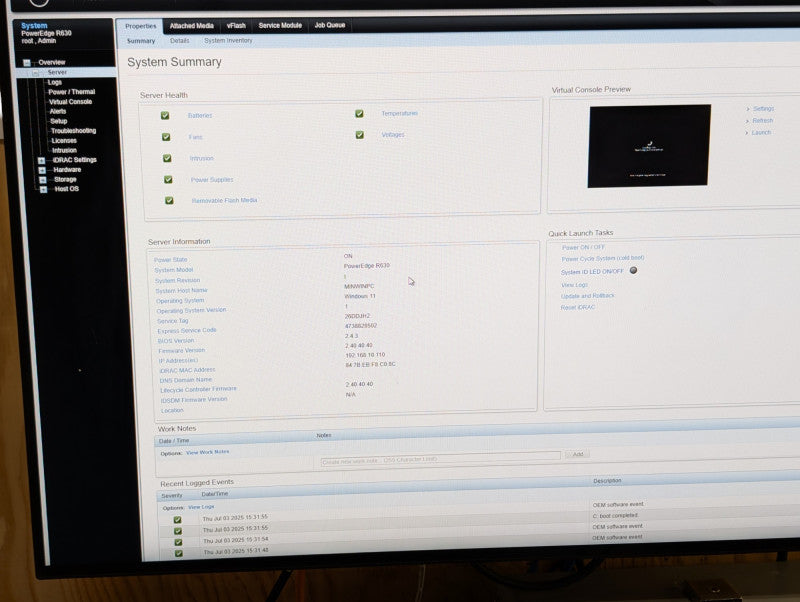Collapse the Server tree node

36,73
